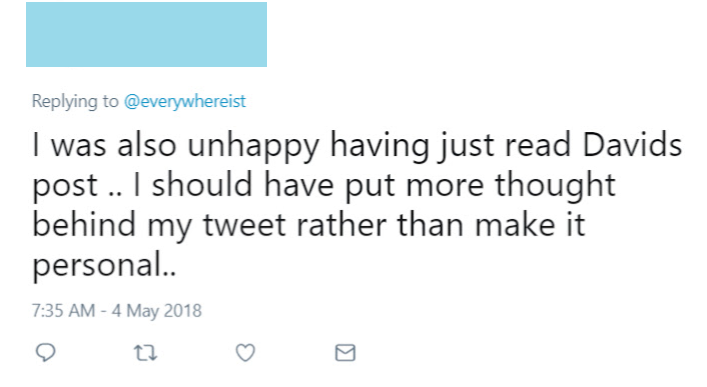
Task: Retweet this tweet using the arrows icon
Action: [x=146, y=353]
